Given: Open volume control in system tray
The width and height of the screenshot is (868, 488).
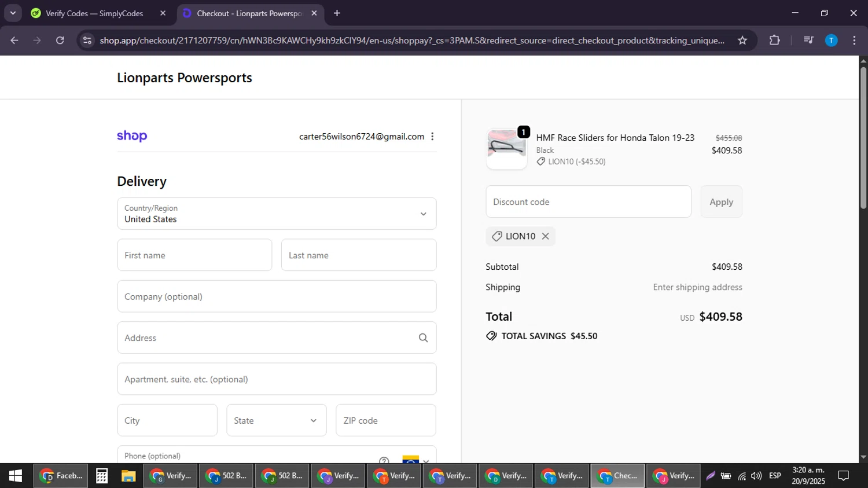Looking at the screenshot, I should (756, 476).
